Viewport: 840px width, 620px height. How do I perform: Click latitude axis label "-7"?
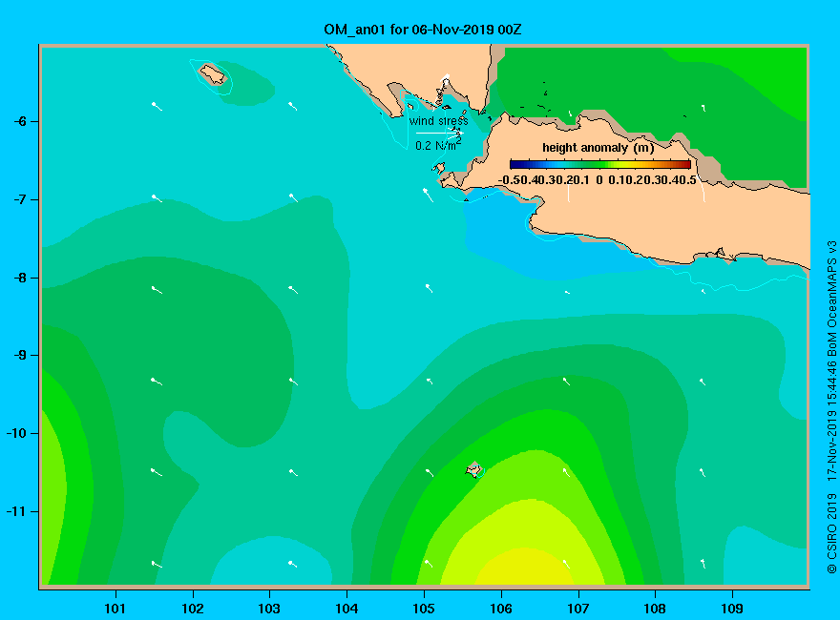click(20, 199)
